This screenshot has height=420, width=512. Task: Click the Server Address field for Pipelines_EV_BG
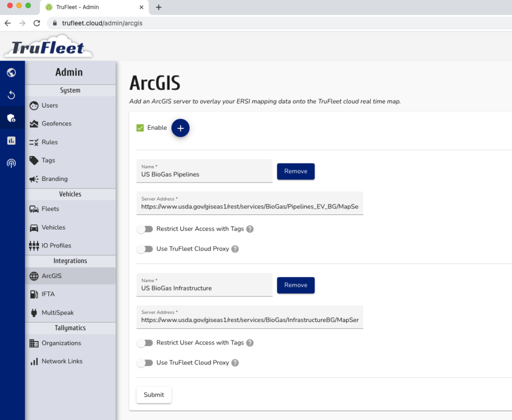pos(250,203)
